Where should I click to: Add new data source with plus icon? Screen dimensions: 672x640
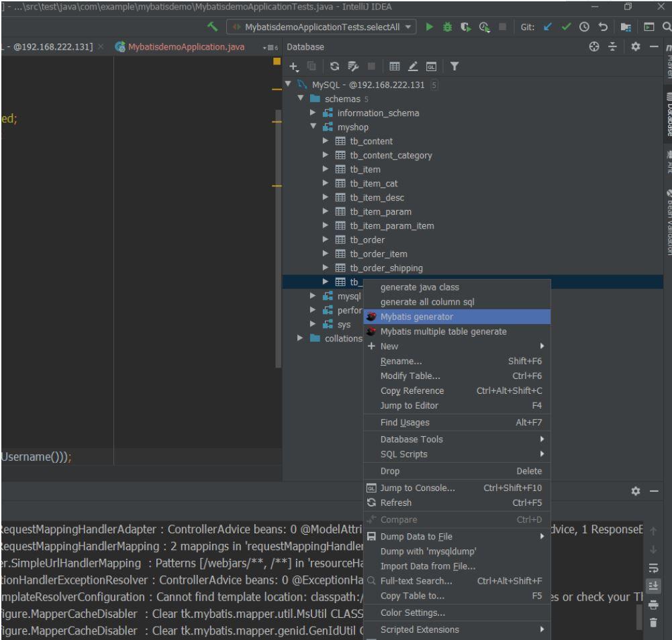[293, 66]
